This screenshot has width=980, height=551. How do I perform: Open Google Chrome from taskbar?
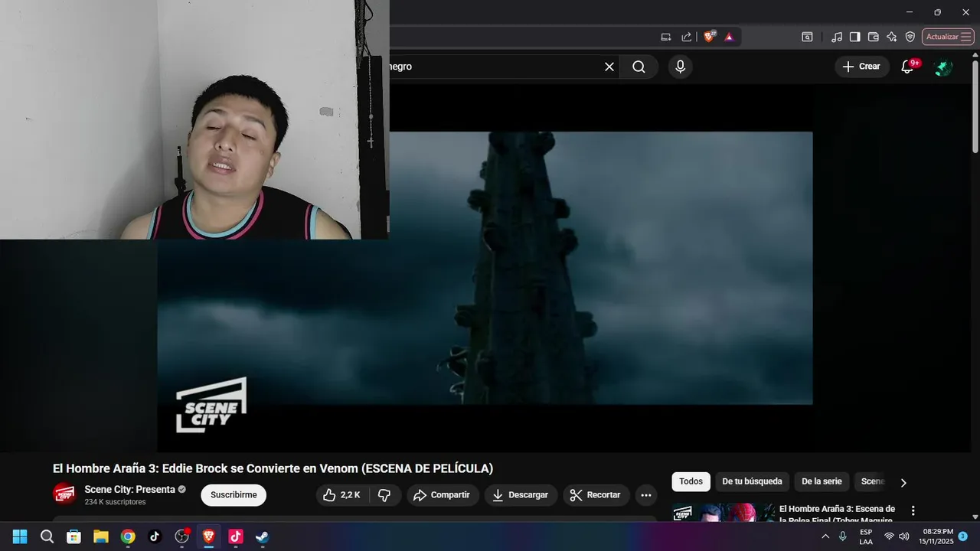(128, 536)
